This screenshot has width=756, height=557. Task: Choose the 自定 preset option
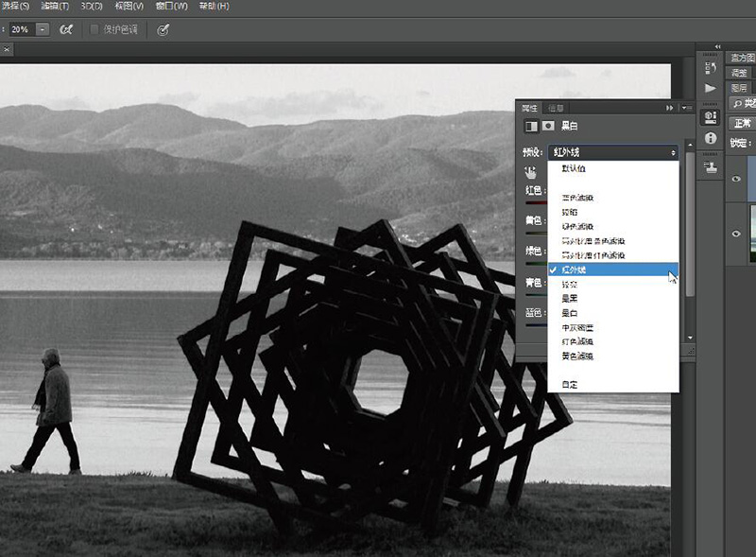pos(569,384)
